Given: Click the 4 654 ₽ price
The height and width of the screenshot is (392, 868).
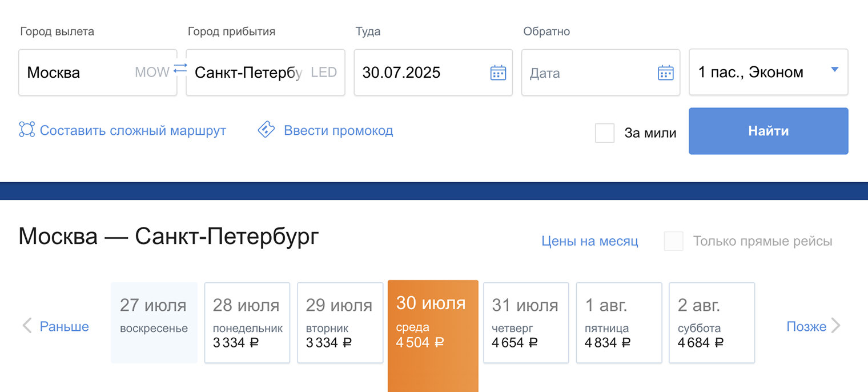Looking at the screenshot, I should 515,342.
